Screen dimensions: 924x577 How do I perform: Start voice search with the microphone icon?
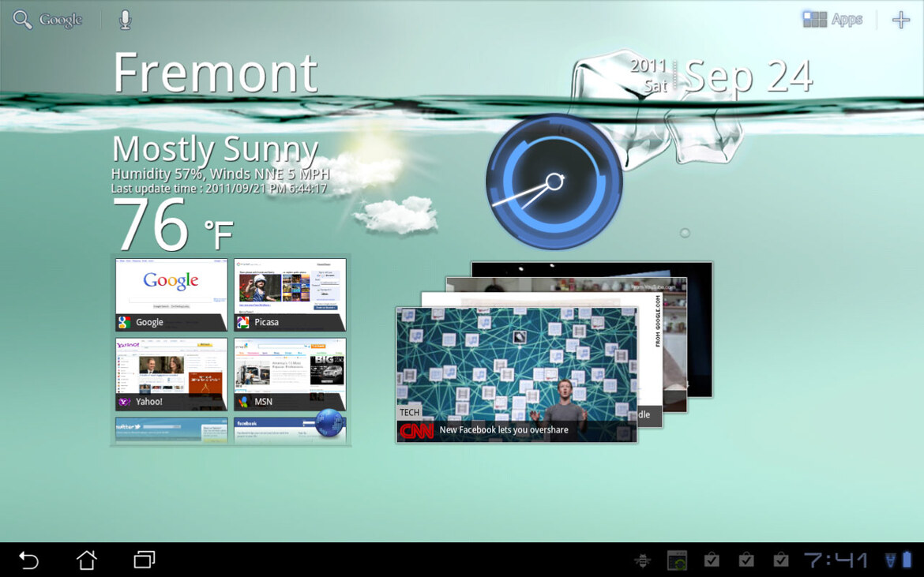pos(125,20)
